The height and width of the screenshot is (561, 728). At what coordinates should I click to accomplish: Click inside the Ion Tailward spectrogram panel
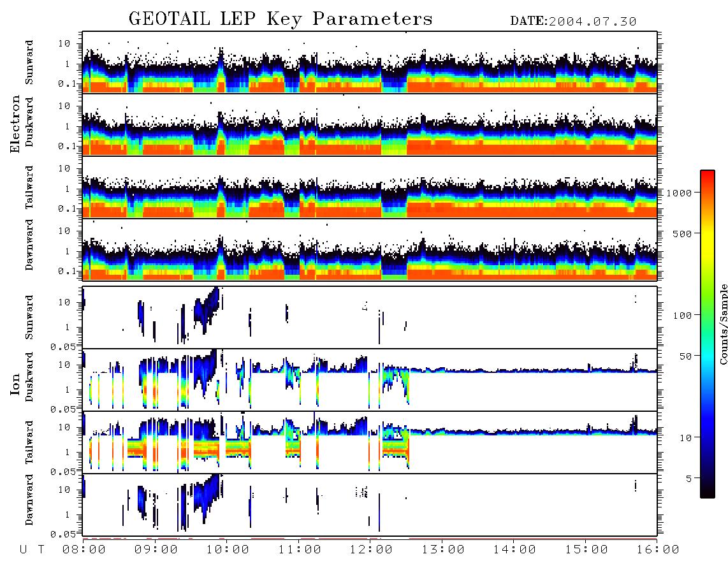coord(370,442)
